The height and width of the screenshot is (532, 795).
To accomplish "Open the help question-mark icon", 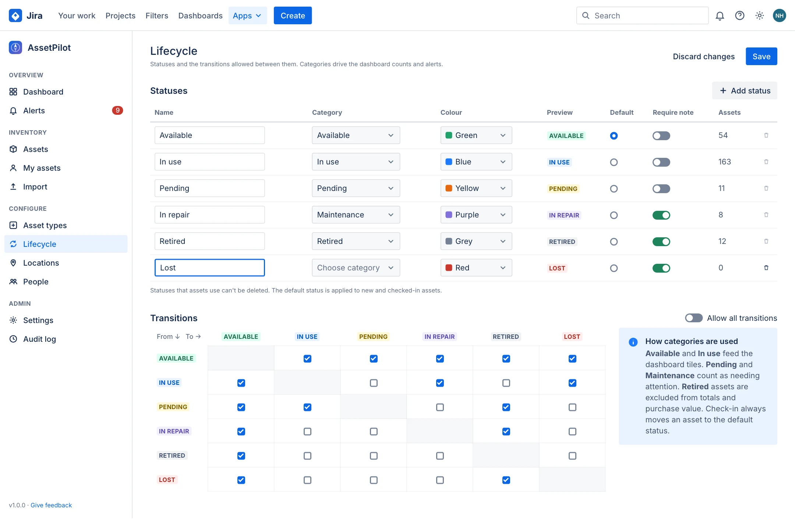I will pos(740,15).
